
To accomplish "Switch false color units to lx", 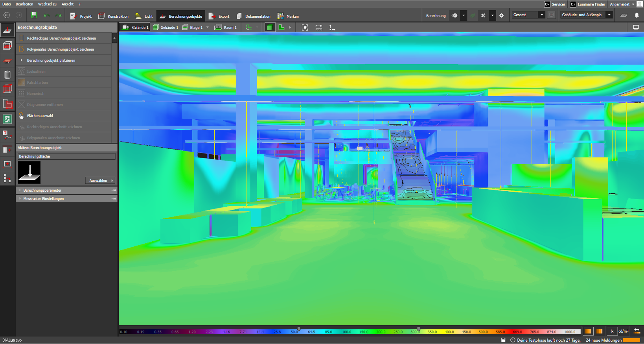I will (612, 331).
